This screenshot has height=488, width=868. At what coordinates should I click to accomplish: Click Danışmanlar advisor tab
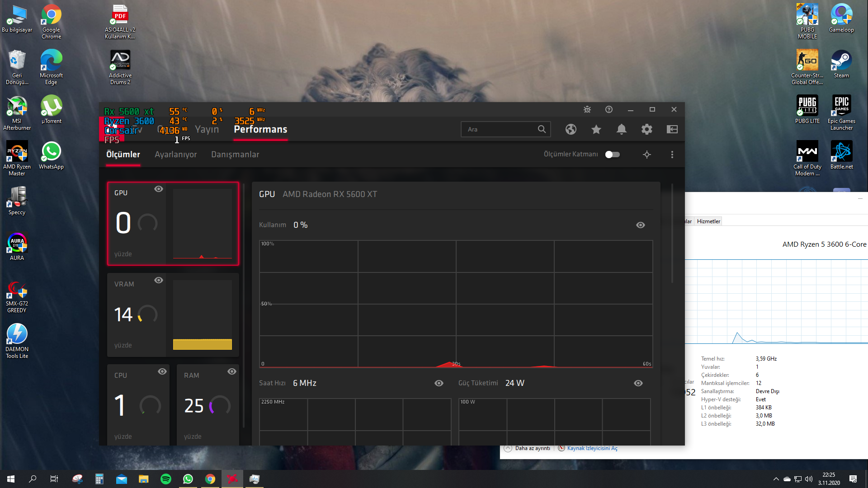click(235, 155)
